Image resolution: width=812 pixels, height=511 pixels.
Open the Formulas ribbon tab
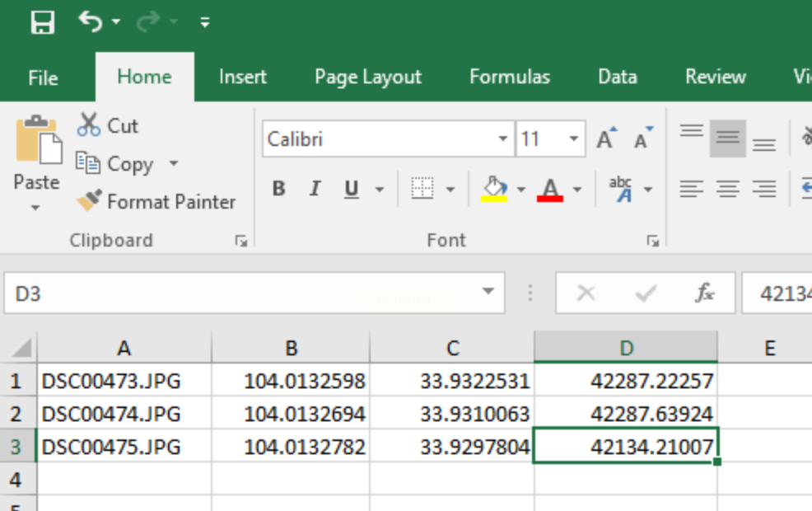coord(509,77)
